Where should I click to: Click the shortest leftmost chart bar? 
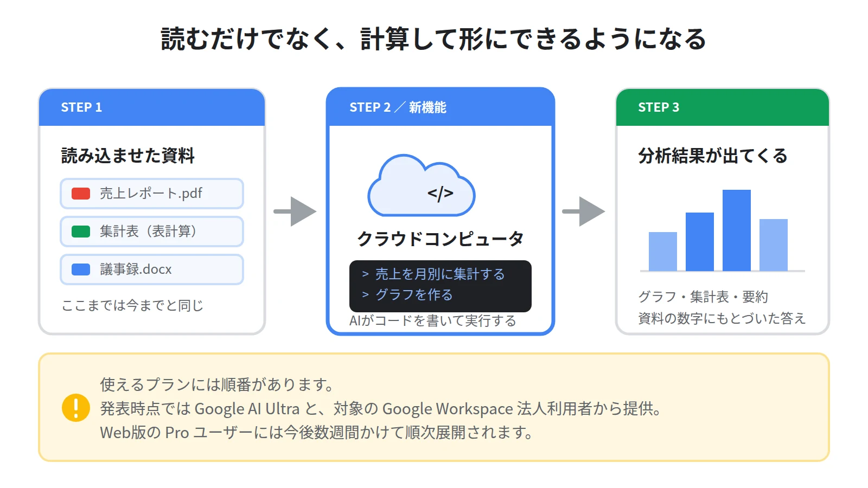[663, 252]
